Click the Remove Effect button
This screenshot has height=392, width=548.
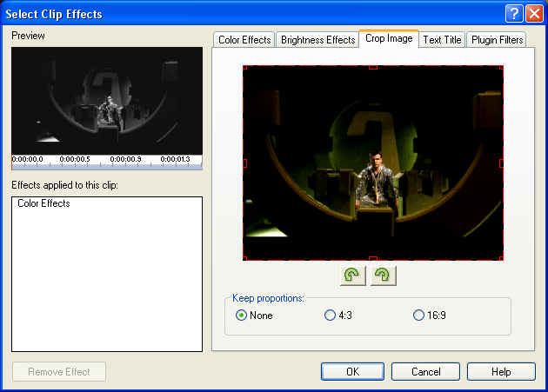point(59,371)
